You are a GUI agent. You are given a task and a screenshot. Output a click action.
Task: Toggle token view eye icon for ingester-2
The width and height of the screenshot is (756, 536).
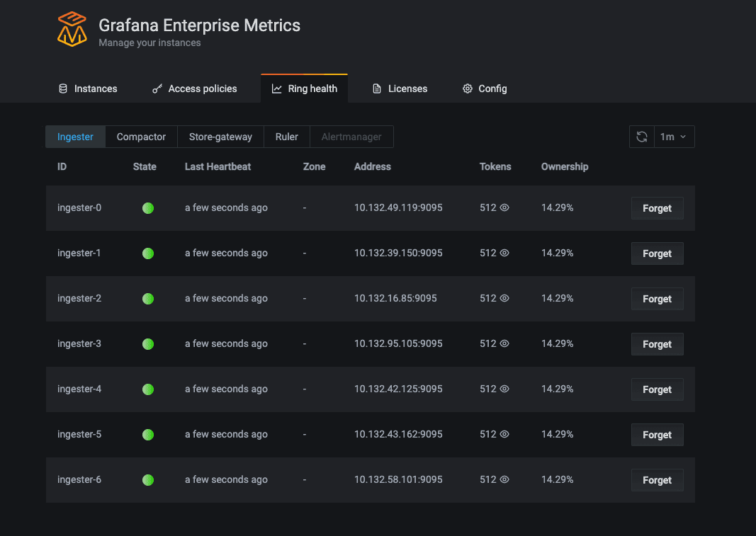504,299
